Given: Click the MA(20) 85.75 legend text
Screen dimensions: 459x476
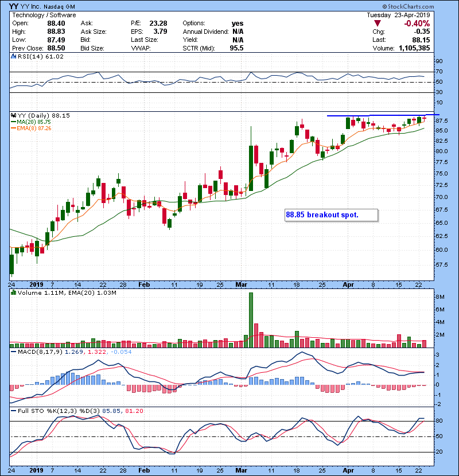Looking at the screenshot, I should tap(34, 122).
